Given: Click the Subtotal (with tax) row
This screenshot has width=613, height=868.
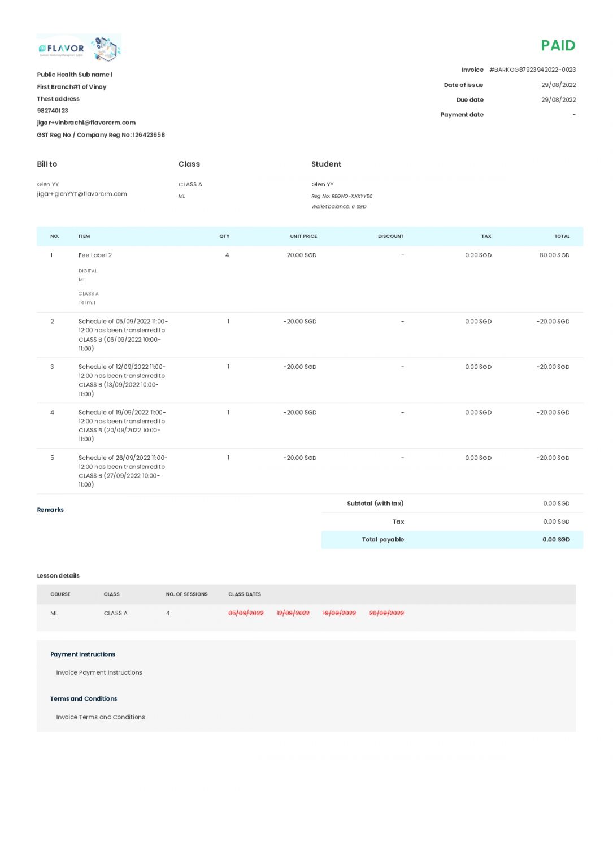Looking at the screenshot, I should coord(376,503).
